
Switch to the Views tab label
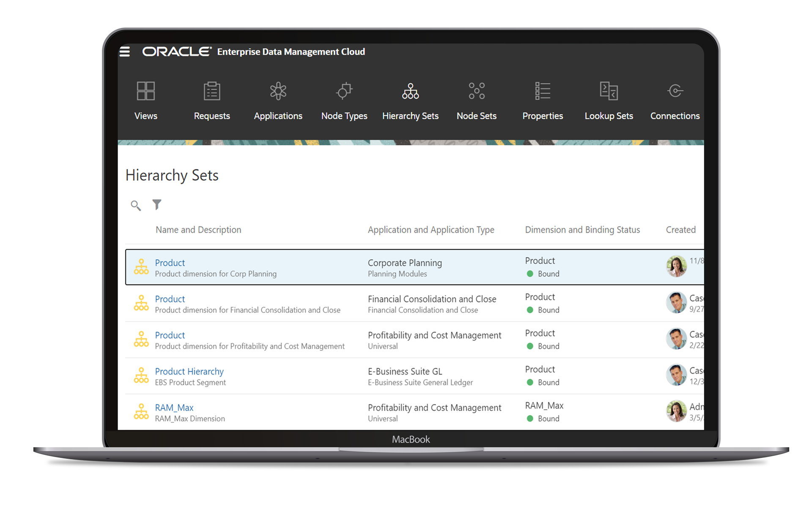click(x=146, y=116)
